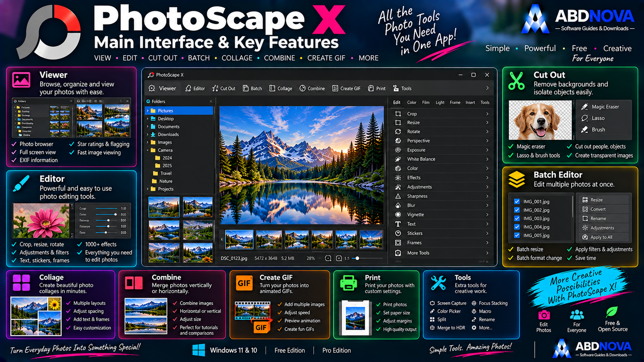644x362 pixels.
Task: Click the Magic Eraser icon
Action: pos(584,107)
